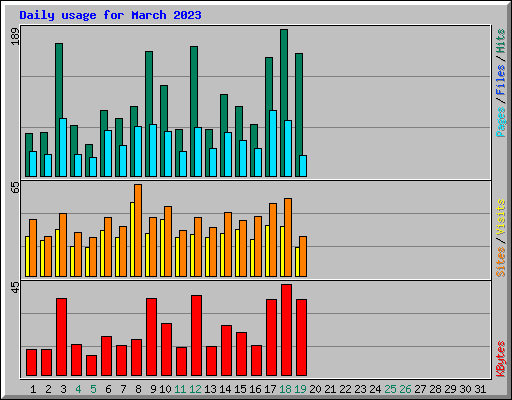
Task: Click the Sites legend label
Action: (500, 262)
